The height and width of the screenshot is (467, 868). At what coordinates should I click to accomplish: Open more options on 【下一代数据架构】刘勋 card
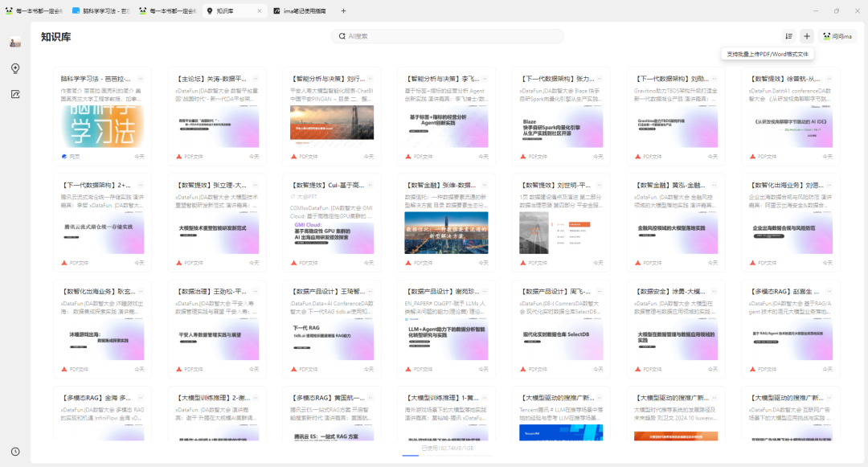(x=714, y=79)
